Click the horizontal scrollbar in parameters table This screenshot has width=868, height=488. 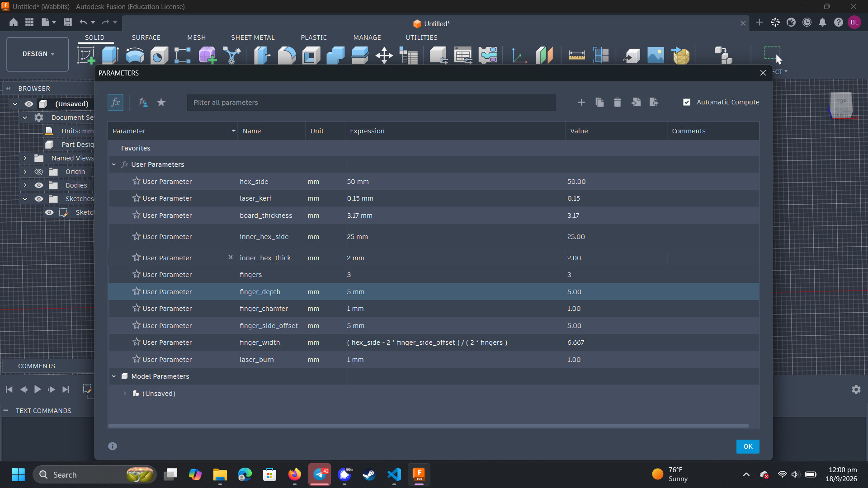[x=429, y=426]
